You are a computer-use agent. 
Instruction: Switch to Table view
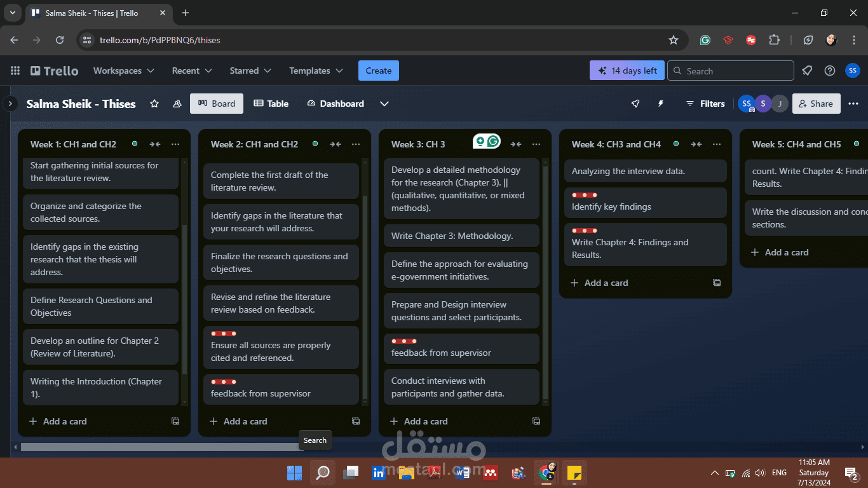(271, 104)
